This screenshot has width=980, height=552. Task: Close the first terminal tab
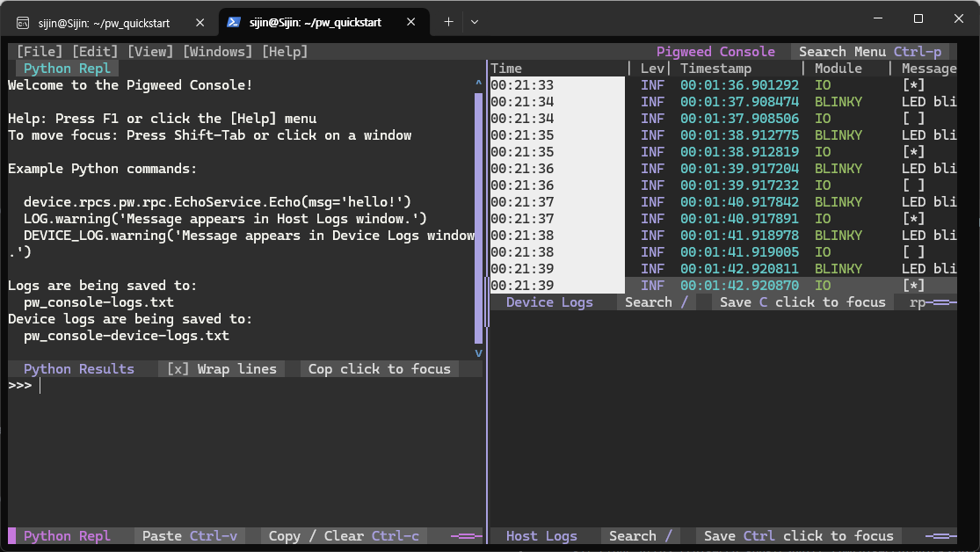(200, 23)
